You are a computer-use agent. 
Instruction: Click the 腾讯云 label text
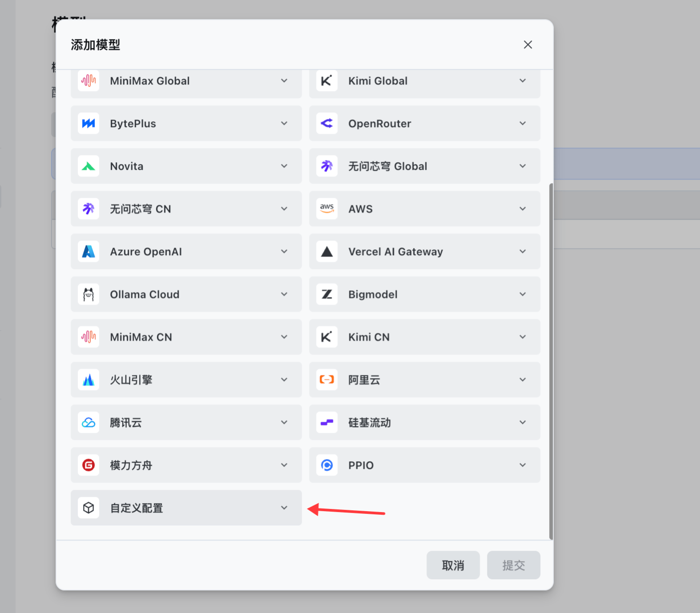126,422
